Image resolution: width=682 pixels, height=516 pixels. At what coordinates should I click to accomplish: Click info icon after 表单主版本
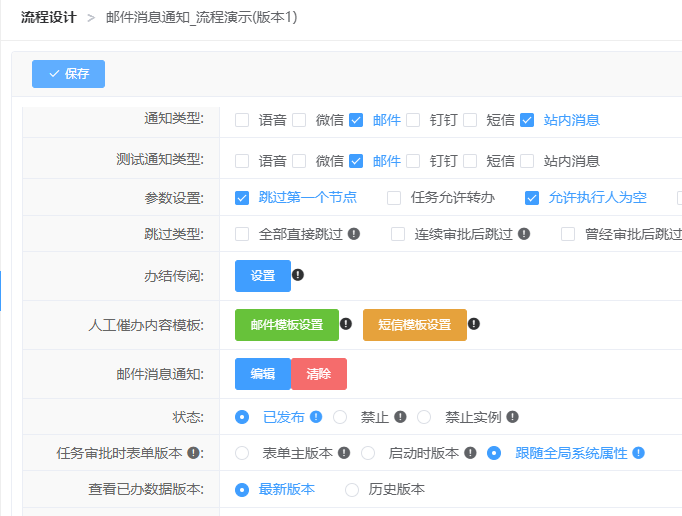tap(344, 453)
